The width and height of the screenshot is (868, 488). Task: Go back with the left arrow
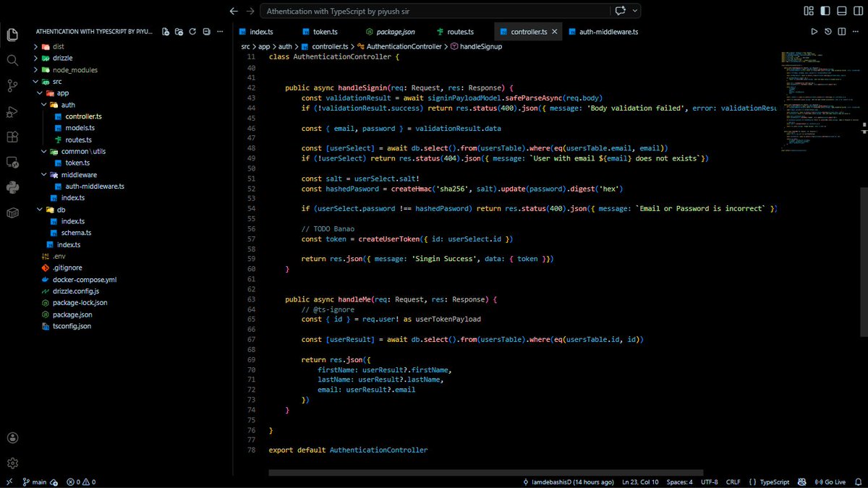tap(233, 11)
